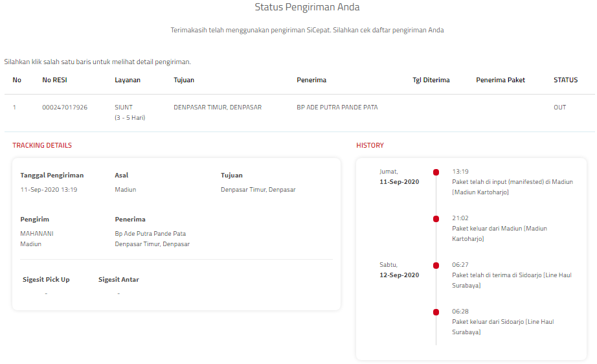597x364 pixels.
Task: Click BP ADE PUTRA PANDE PATA cell
Action: pyautogui.click(x=337, y=108)
